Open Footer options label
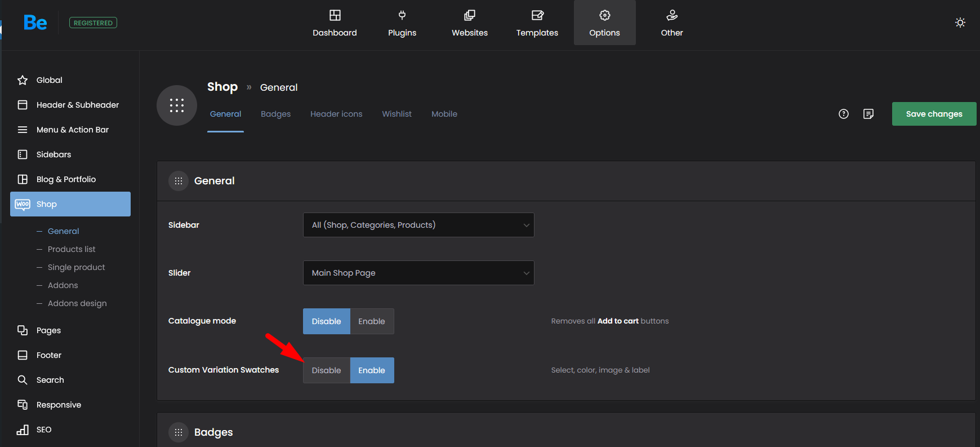Image resolution: width=980 pixels, height=447 pixels. (49, 355)
